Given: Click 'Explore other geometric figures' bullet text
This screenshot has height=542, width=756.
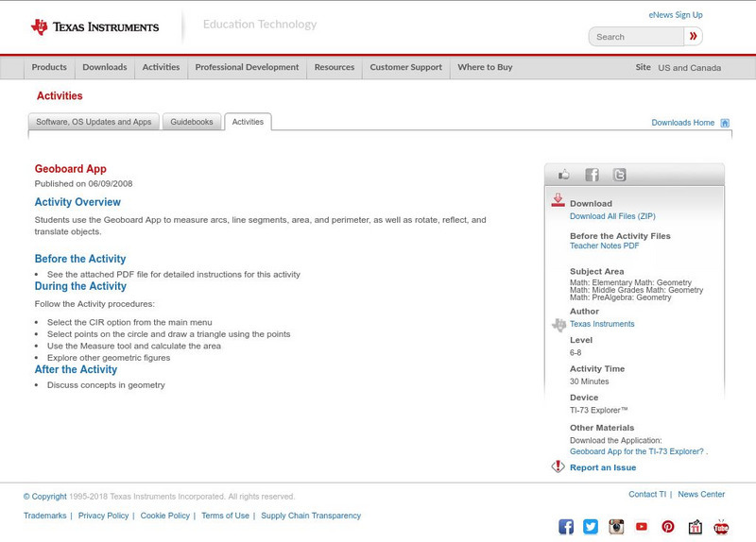Looking at the screenshot, I should pyautogui.click(x=109, y=358).
